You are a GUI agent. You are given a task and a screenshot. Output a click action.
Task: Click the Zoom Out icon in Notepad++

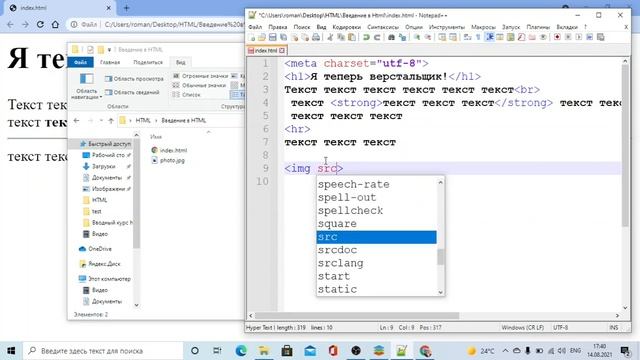click(428, 37)
